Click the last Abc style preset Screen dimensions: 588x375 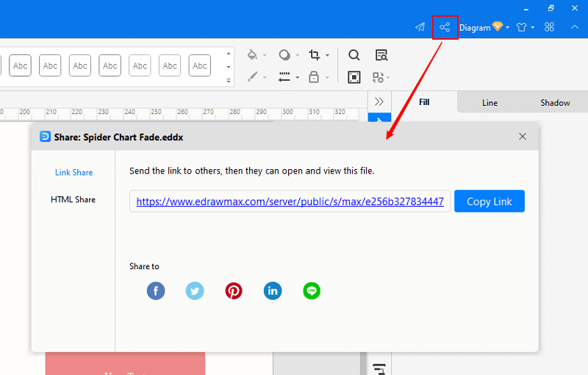coord(199,65)
